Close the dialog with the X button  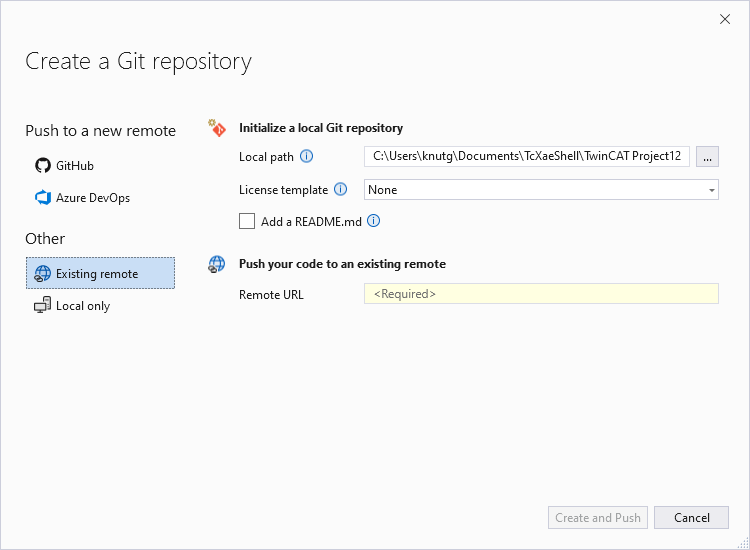725,19
